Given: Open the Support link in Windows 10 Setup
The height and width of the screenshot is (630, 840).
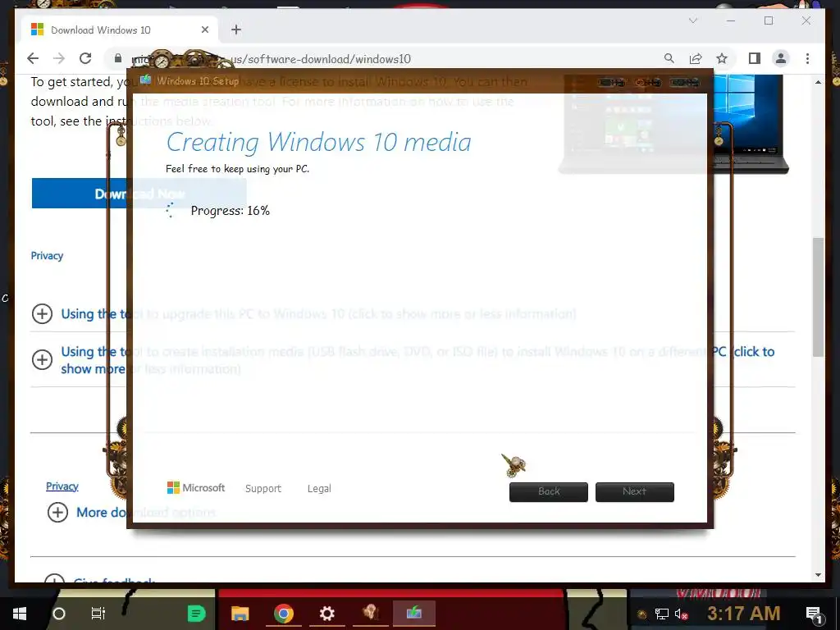Looking at the screenshot, I should click(x=263, y=489).
